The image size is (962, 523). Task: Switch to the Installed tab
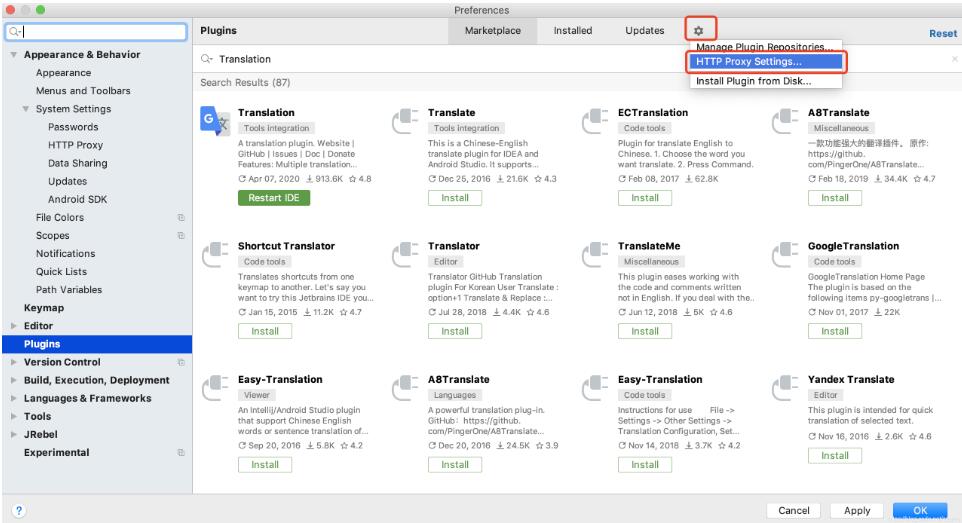[x=572, y=31]
